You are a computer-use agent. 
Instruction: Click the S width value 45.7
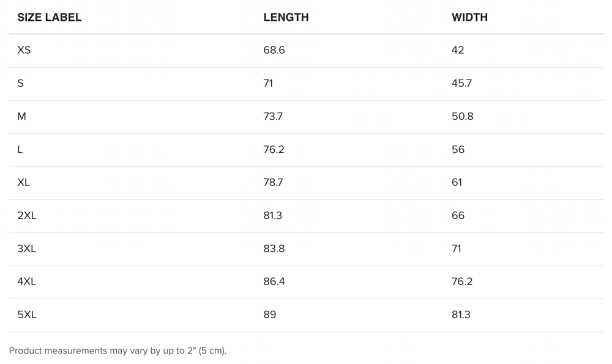(461, 83)
